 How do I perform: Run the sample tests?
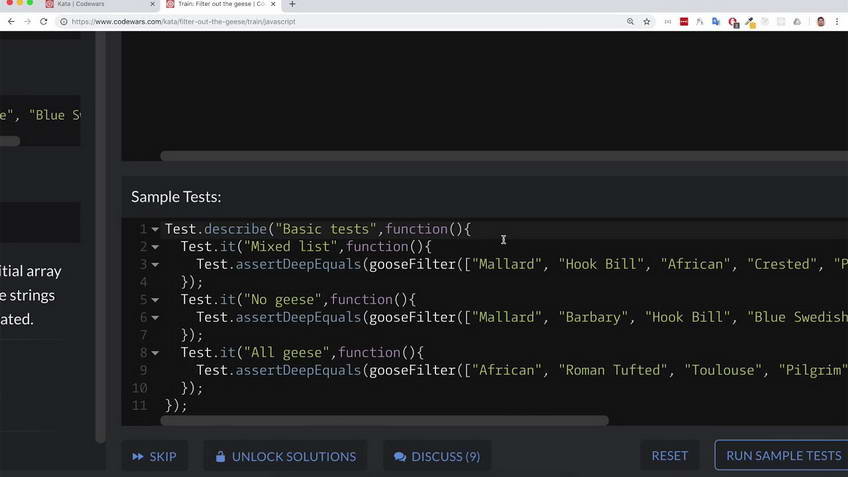781,456
